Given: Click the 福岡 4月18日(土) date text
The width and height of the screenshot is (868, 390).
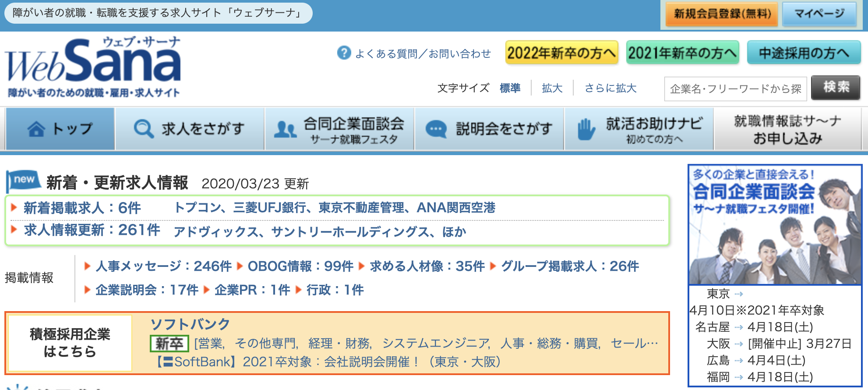Looking at the screenshot, I should pos(780,377).
